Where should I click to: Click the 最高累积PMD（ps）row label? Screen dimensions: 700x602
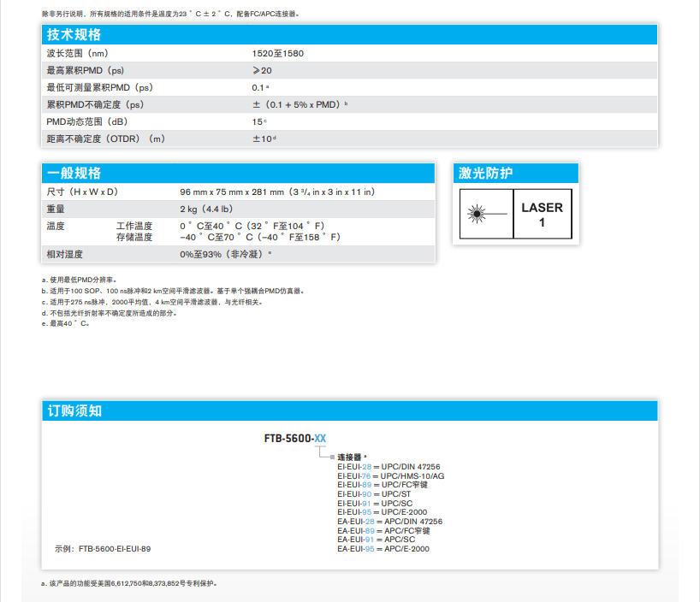(86, 70)
